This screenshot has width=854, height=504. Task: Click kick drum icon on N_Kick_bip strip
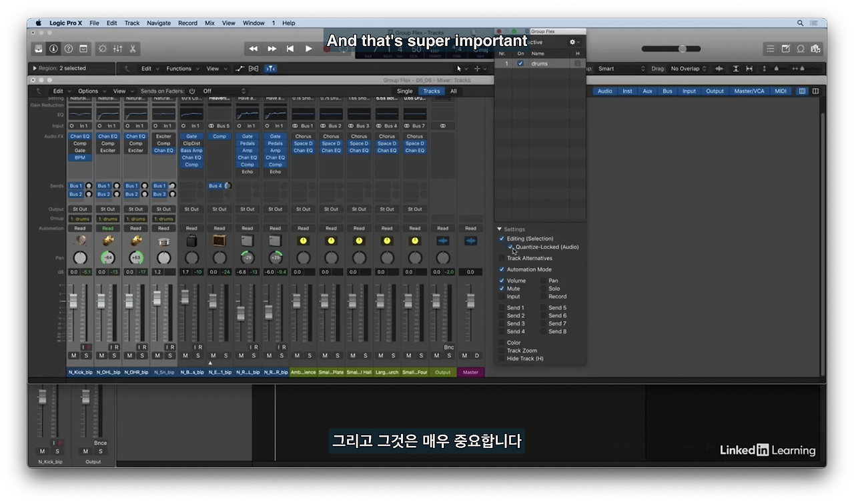[x=80, y=241]
